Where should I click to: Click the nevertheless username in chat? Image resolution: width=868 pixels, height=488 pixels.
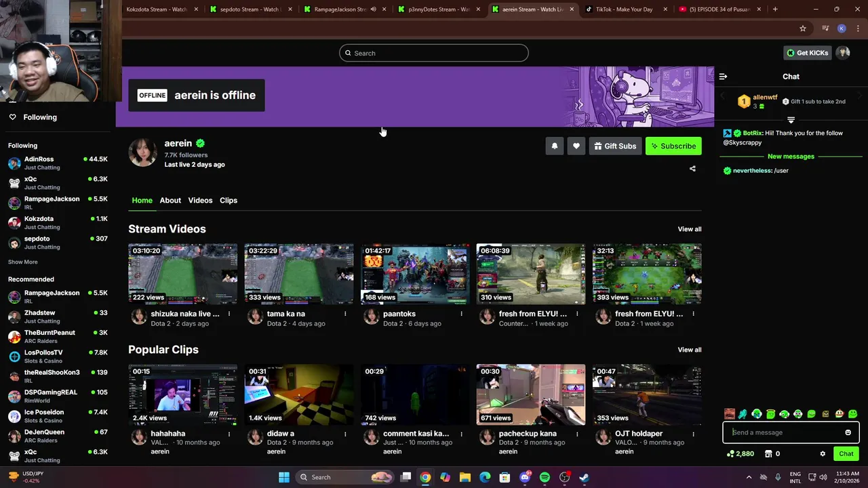coord(753,171)
